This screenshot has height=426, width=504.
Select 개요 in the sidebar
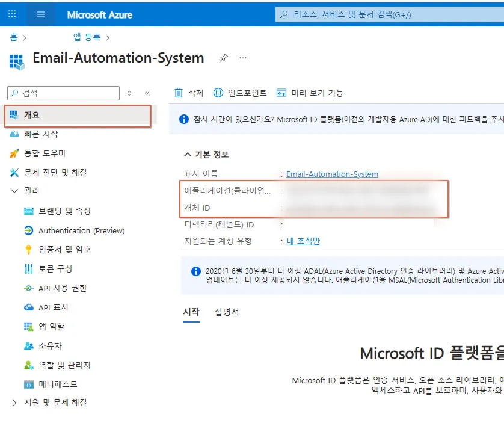(78, 115)
